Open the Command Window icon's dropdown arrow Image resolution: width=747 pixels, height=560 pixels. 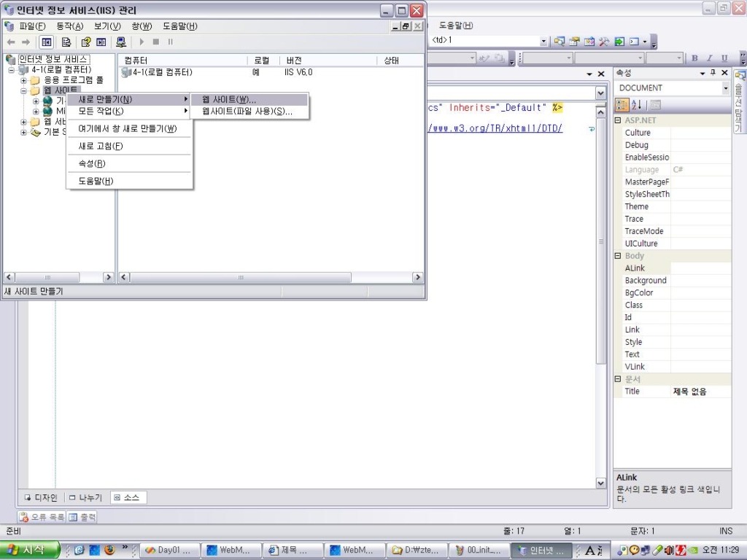tap(645, 42)
